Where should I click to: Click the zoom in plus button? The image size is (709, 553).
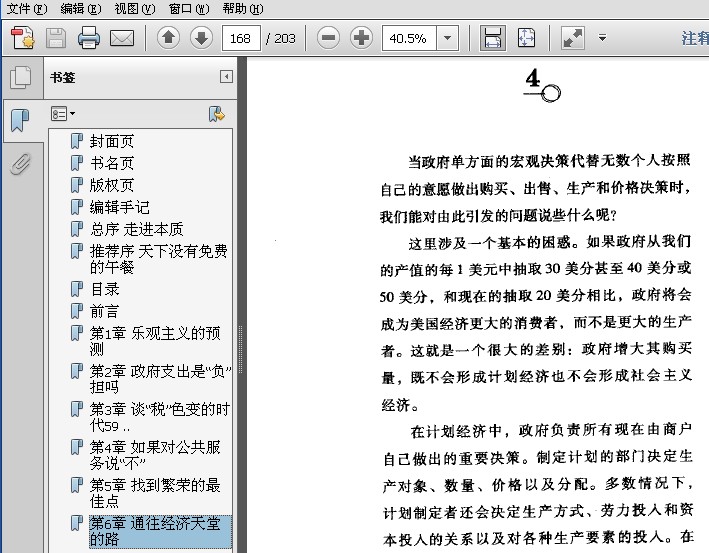point(361,39)
